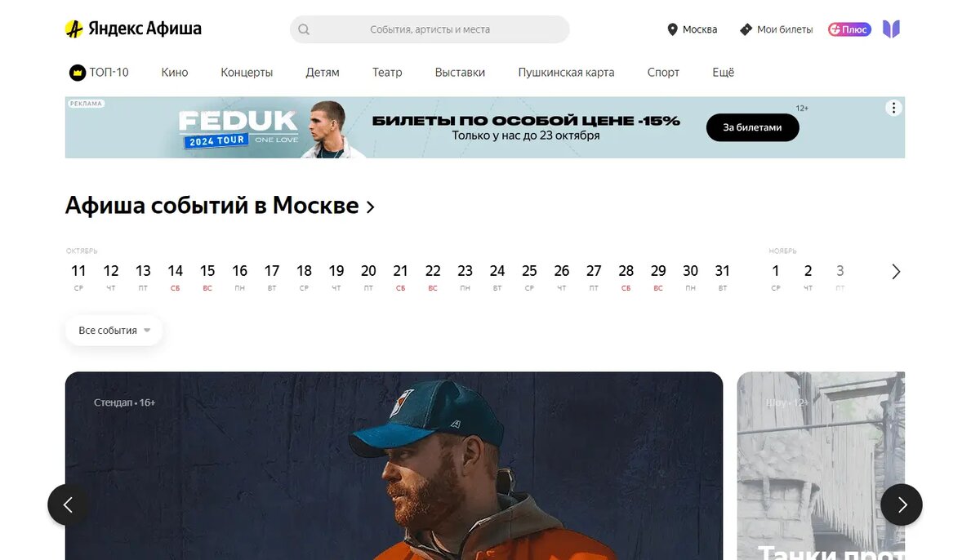Open Мои билеты ticket icon
This screenshot has height=560, width=980.
pos(746,29)
